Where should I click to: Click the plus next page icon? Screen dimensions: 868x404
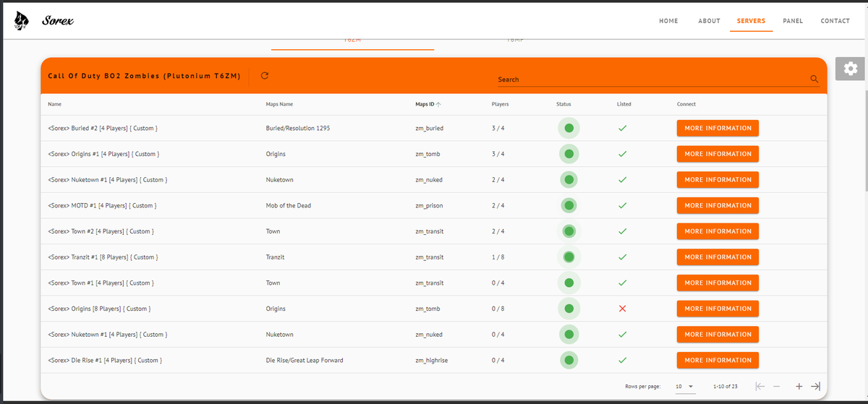tap(799, 386)
